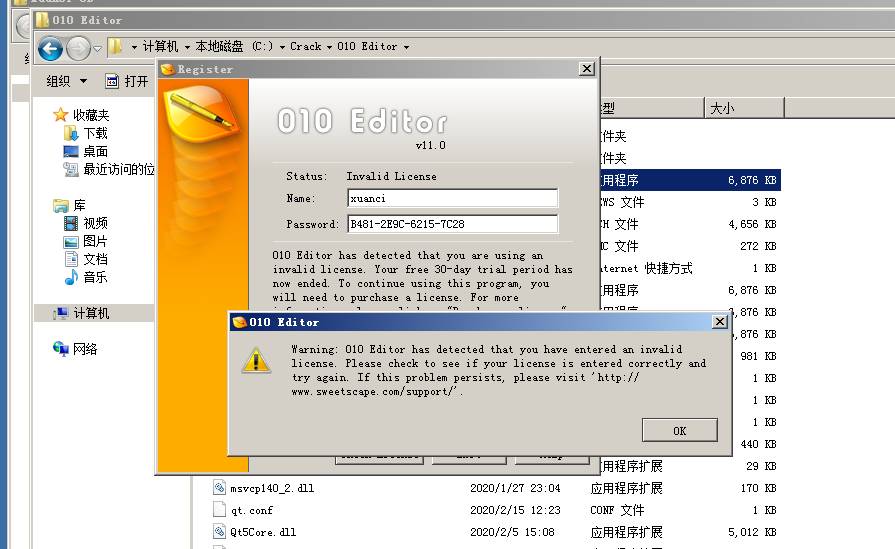Select 计算机 in the navigation pane
This screenshot has width=895, height=549.
point(91,313)
